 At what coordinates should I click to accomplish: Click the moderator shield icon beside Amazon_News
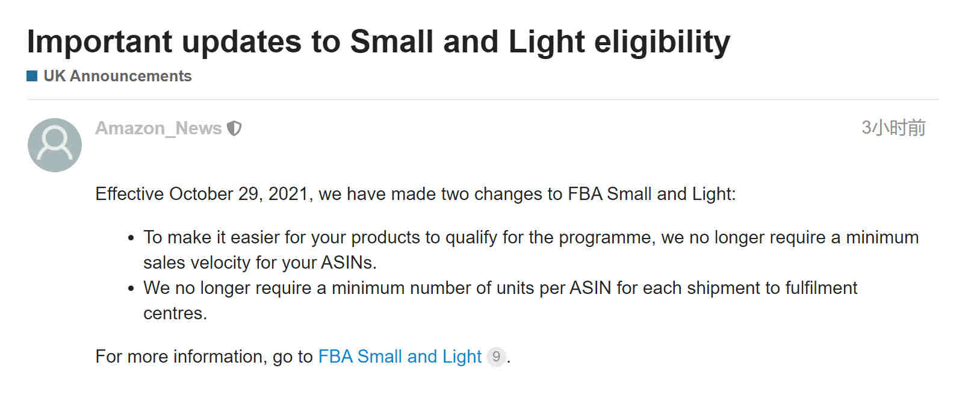234,128
